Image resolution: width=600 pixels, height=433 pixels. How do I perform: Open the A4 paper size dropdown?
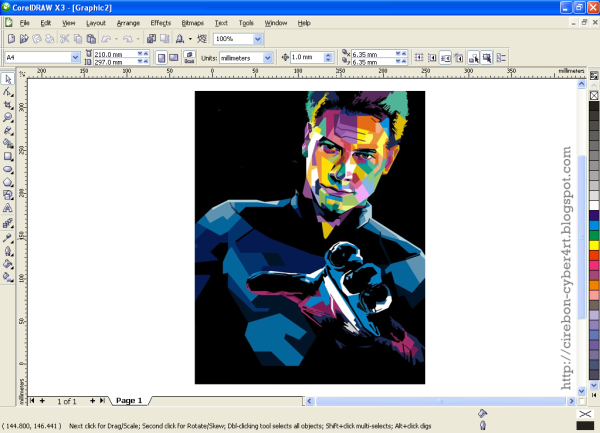tap(75, 57)
